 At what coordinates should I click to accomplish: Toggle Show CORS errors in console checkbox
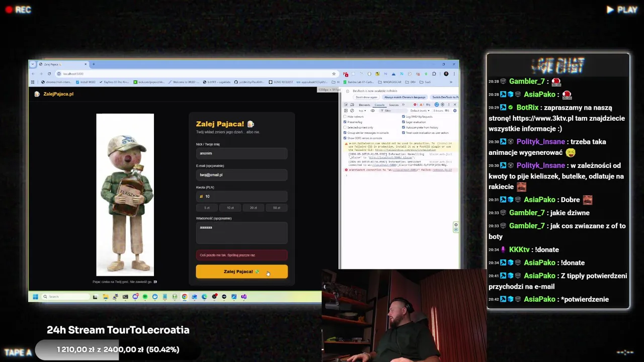[345, 138]
